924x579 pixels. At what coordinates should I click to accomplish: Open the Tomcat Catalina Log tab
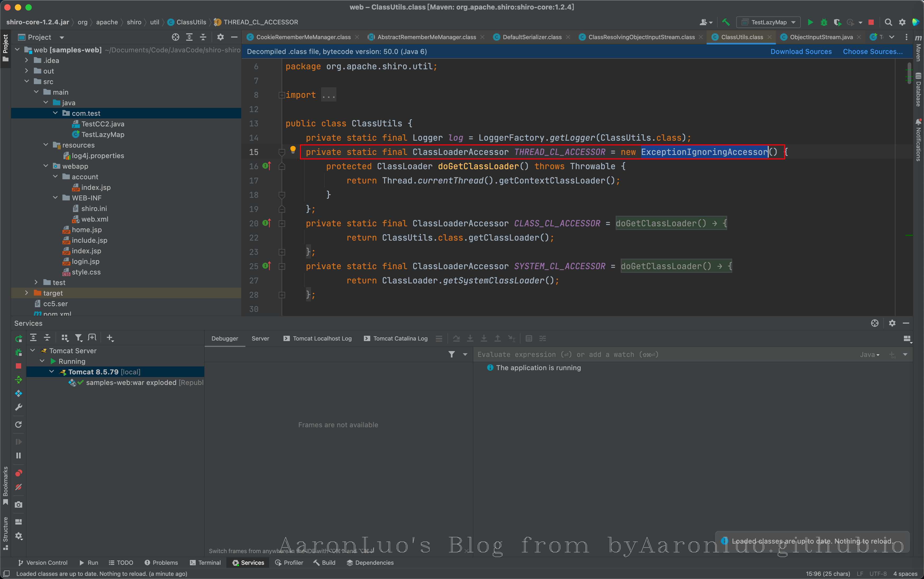400,338
